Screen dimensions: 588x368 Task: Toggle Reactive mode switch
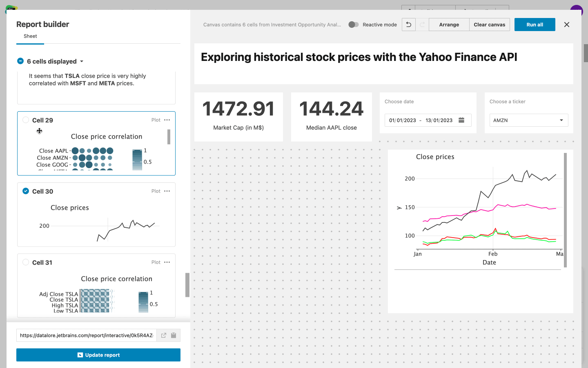[354, 25]
